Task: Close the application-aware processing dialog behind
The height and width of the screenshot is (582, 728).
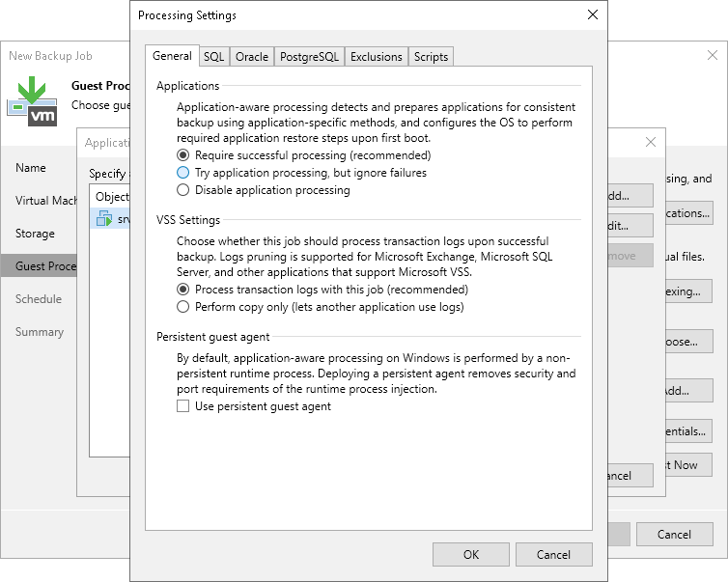Action: pyautogui.click(x=651, y=142)
